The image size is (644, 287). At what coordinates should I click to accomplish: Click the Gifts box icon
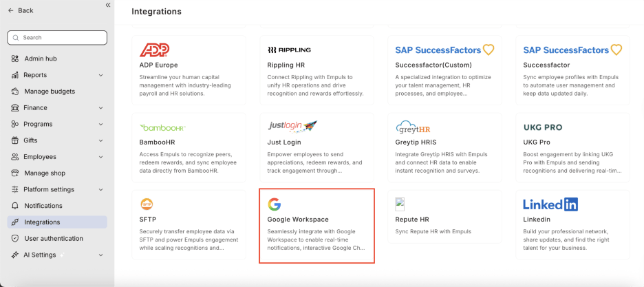[15, 140]
